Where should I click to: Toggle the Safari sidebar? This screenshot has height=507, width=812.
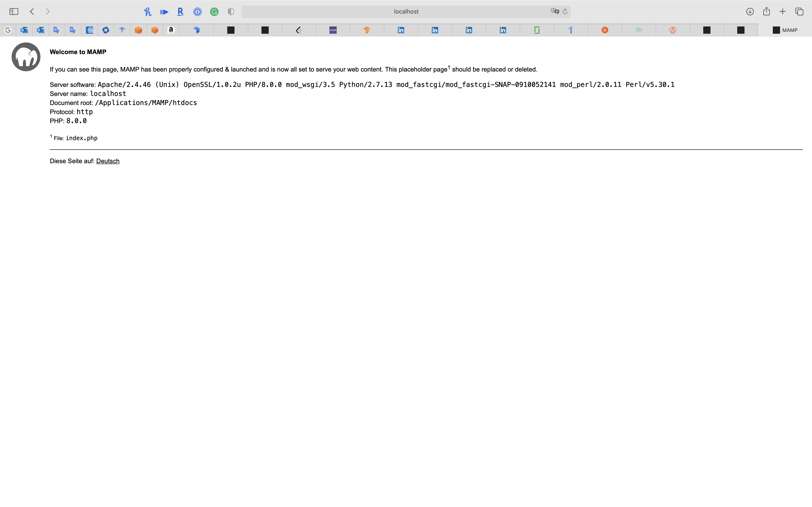pyautogui.click(x=14, y=12)
